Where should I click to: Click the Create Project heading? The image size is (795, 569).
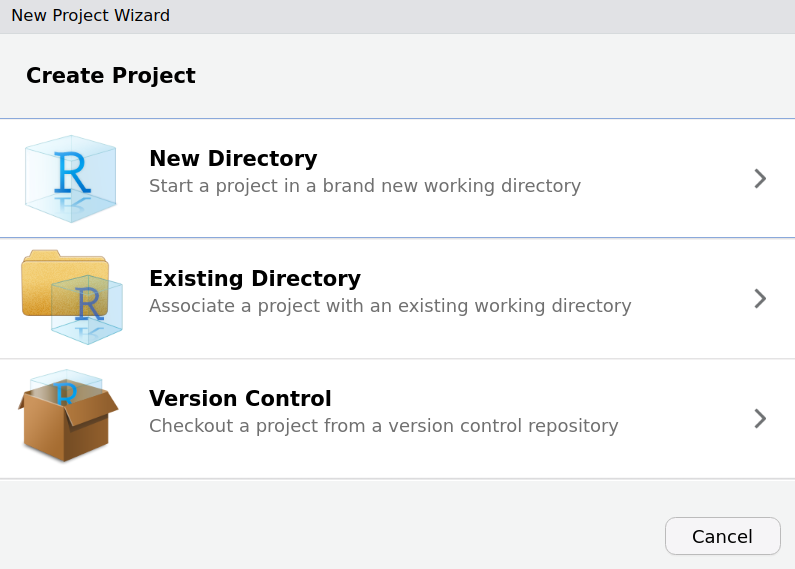pos(111,76)
